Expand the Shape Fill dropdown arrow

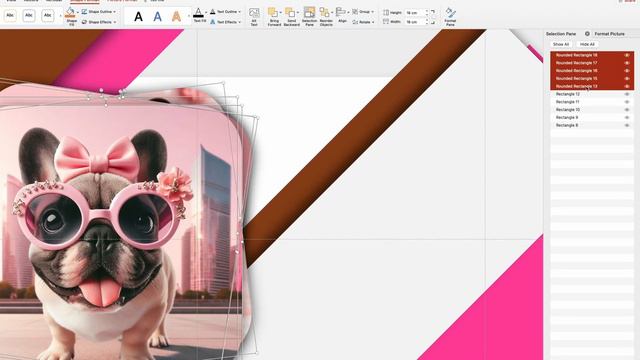[x=78, y=13]
